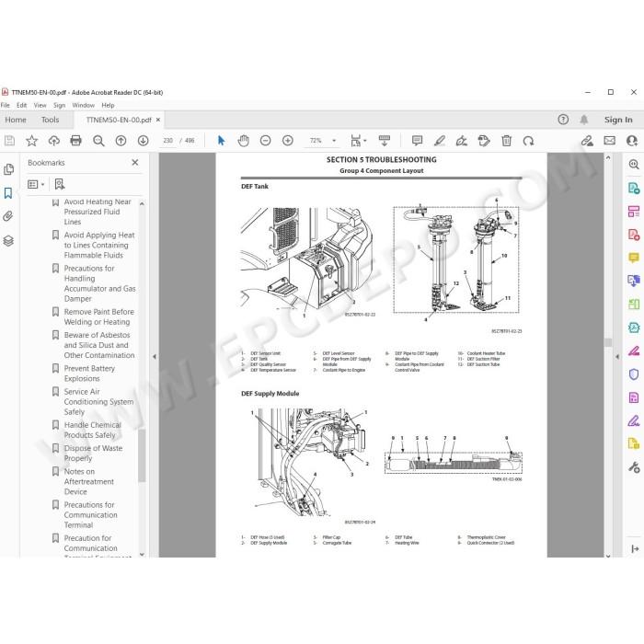Screen dimensions: 644x644
Task: Send file by email envelope icon
Action: click(x=609, y=141)
